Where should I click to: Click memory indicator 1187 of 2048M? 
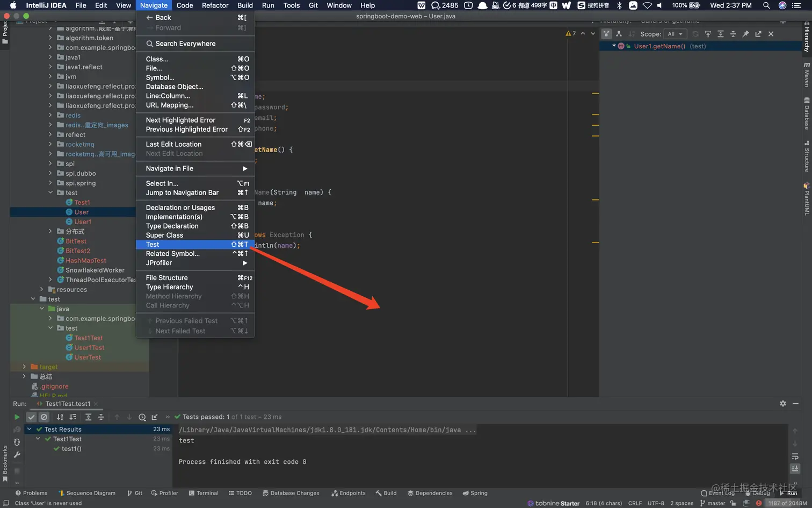click(787, 503)
